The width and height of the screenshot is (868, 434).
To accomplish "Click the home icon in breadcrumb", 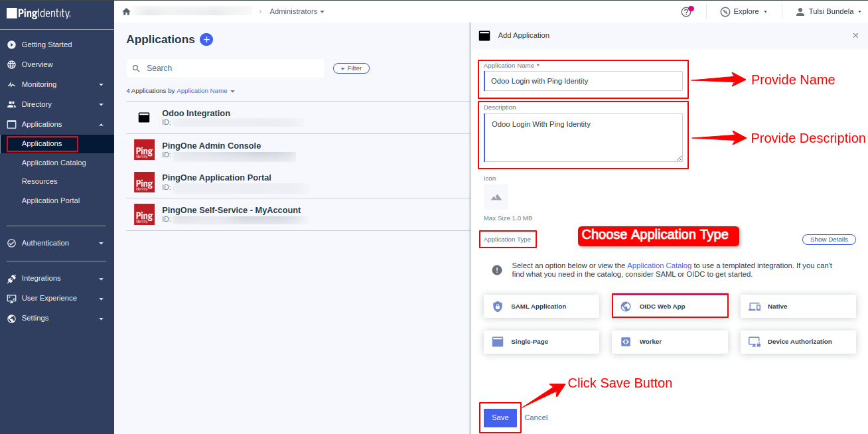I will (127, 11).
